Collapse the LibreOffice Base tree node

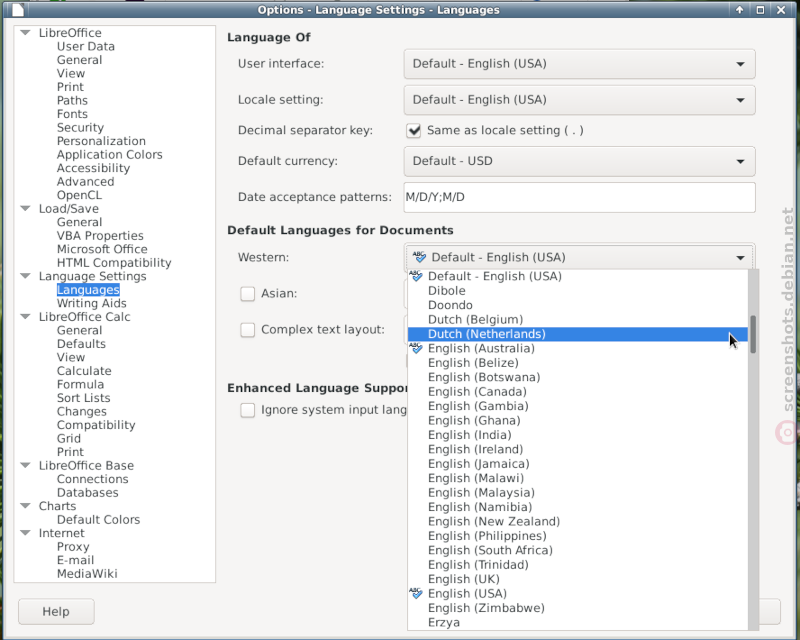coord(25,465)
